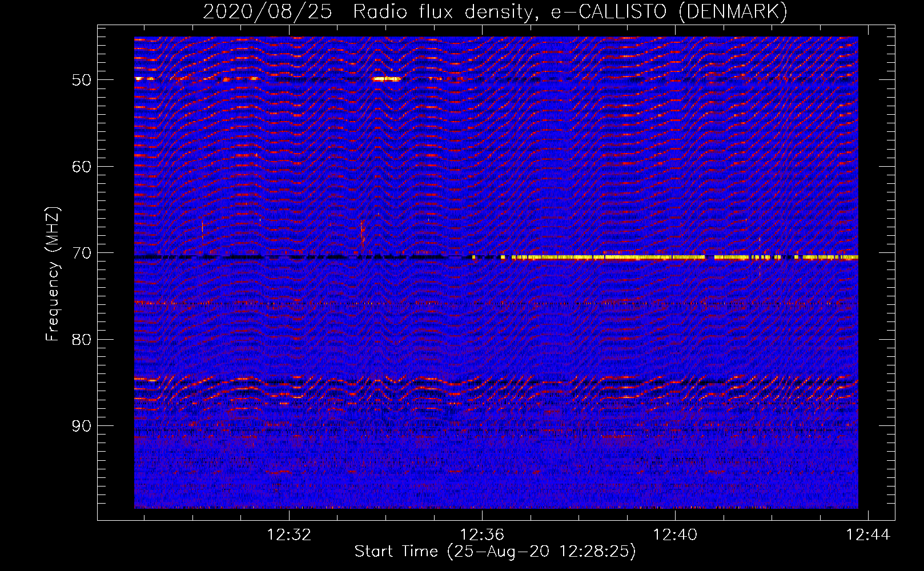924x571 pixels.
Task: Click the 12:44 time axis label
Action: point(868,535)
